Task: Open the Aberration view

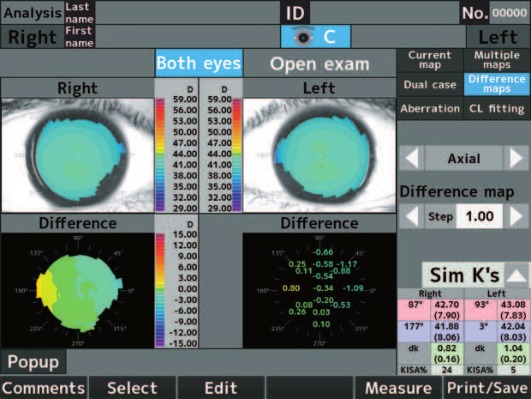Action: point(430,108)
